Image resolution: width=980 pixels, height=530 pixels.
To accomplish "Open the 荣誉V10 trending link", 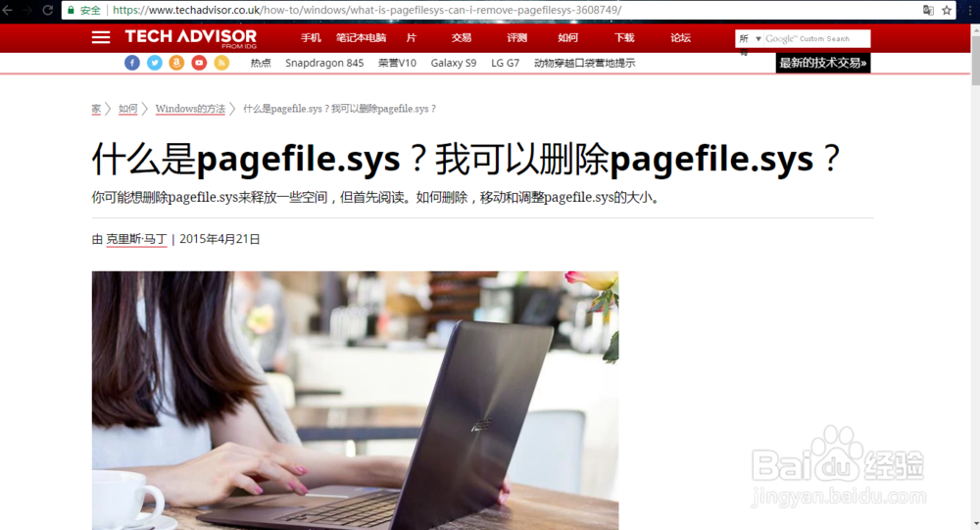I will pyautogui.click(x=397, y=63).
